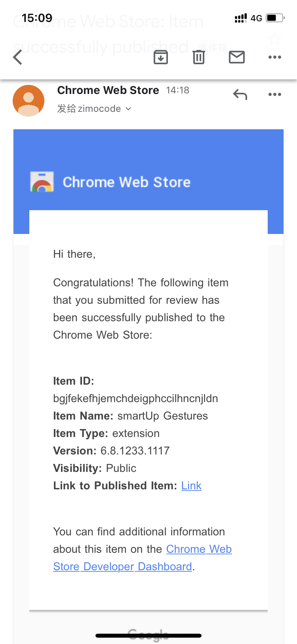Open the sender's profile avatar
The image size is (297, 644).
(28, 100)
